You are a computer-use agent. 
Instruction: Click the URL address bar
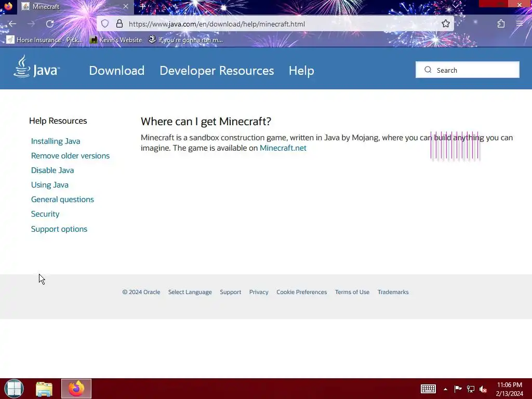pyautogui.click(x=275, y=24)
